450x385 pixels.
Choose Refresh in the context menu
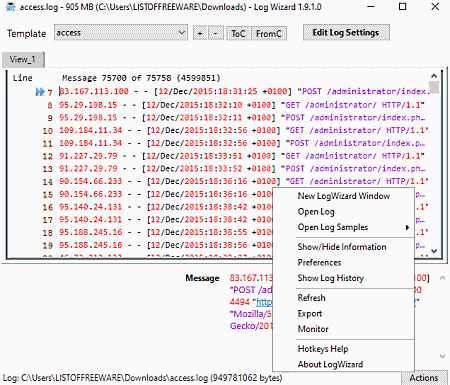point(344,298)
